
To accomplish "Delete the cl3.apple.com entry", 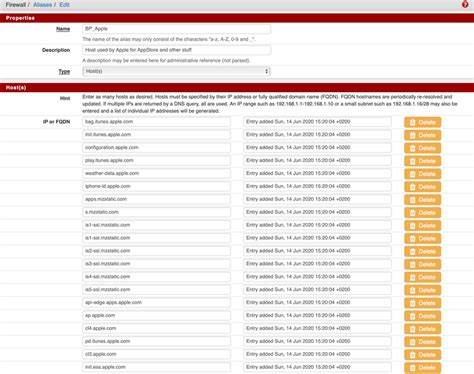I will pyautogui.click(x=422, y=355).
